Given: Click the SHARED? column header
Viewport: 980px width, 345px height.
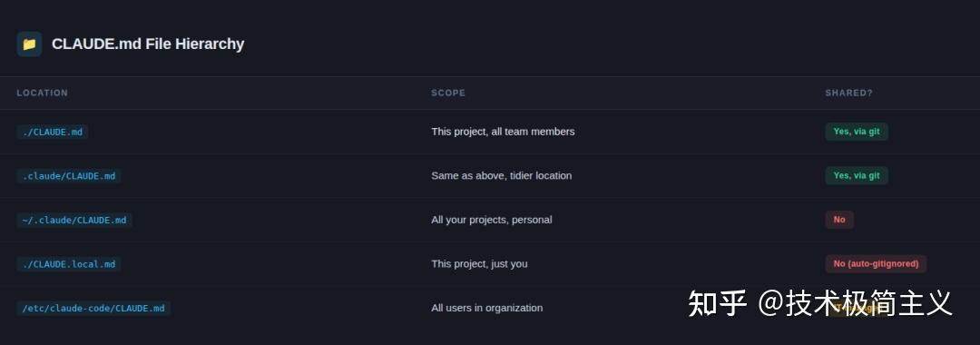Looking at the screenshot, I should (848, 93).
